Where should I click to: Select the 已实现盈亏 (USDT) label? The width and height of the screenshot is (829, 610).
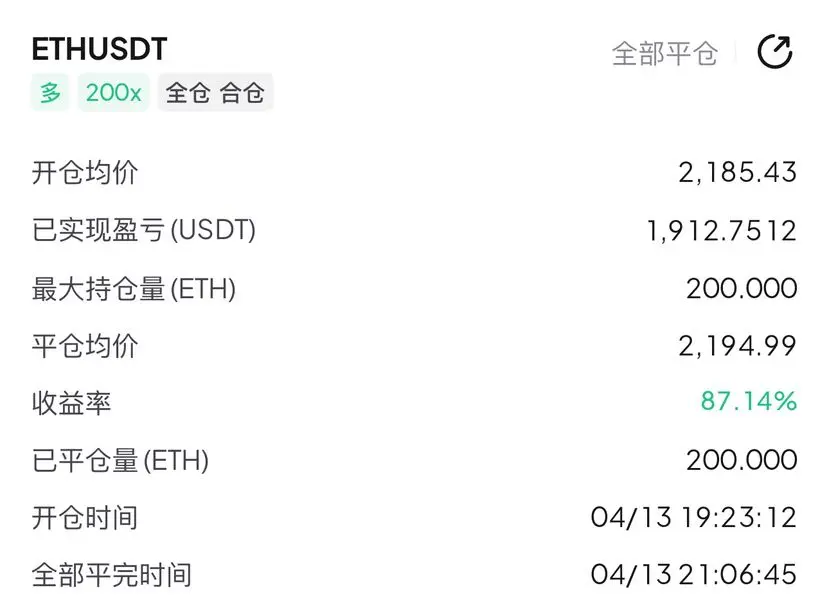[x=144, y=230]
